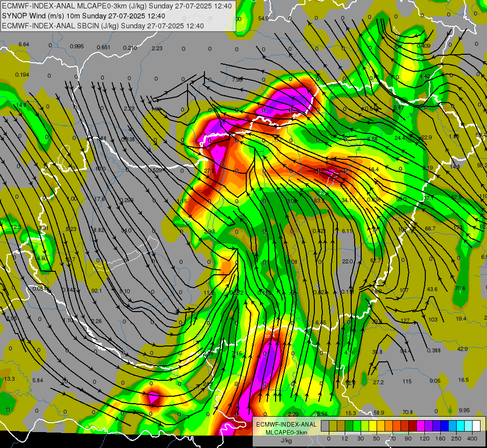Click the map value 0.388
This screenshot has width=487, height=448.
coord(434,350)
